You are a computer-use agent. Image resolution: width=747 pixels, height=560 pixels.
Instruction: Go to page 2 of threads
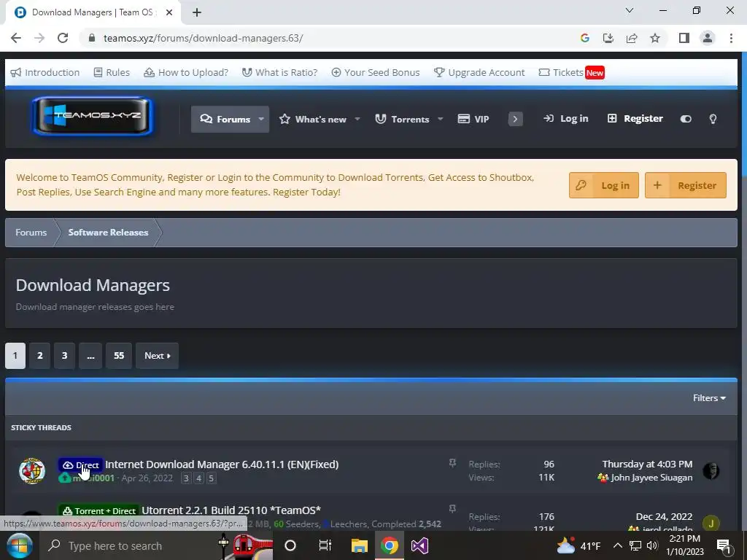click(x=40, y=356)
